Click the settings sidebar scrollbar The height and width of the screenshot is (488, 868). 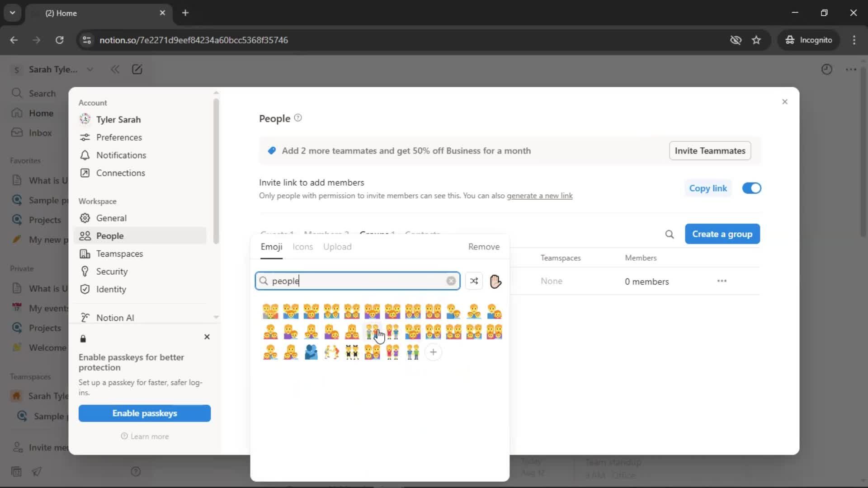pyautogui.click(x=216, y=172)
